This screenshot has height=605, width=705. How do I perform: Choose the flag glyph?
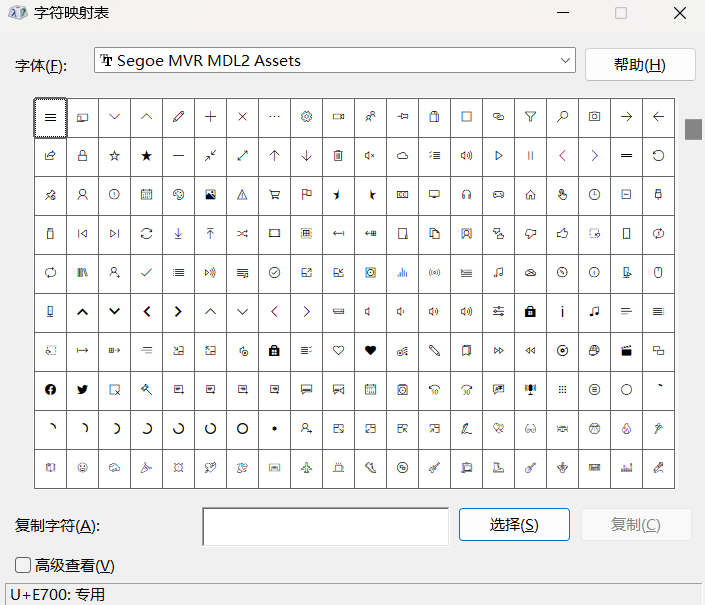pos(307,195)
